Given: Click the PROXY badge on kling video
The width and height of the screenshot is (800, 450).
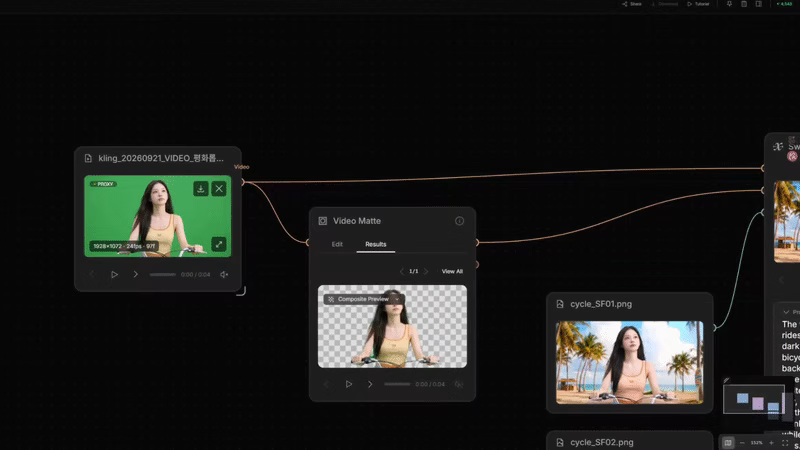Looking at the screenshot, I should (104, 184).
